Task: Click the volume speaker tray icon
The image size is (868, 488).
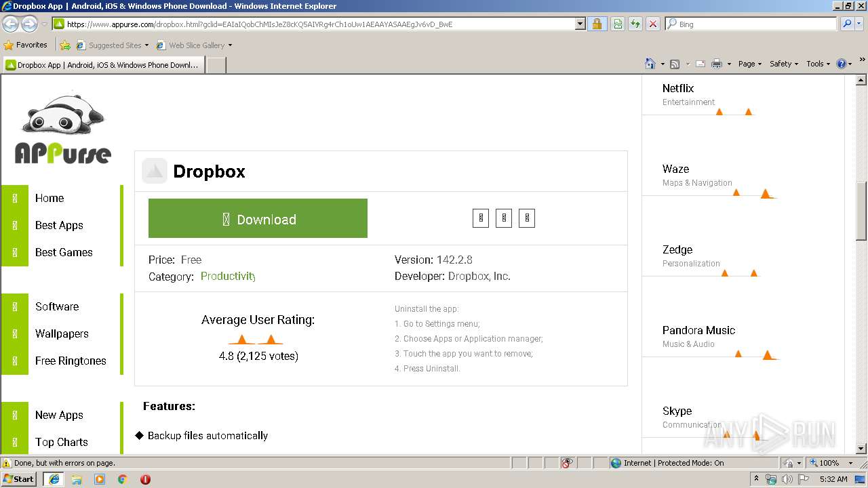Action: tap(787, 479)
